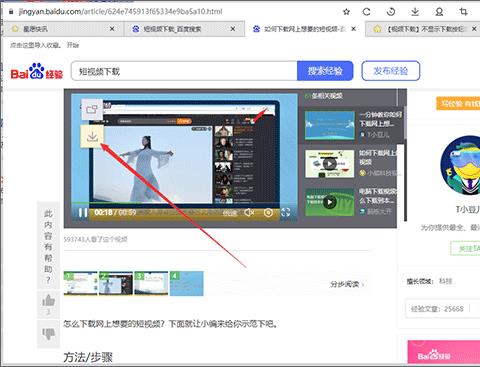Viewport: 480px width, 367px height.
Task: Open the second related video thumbnail
Action: [330, 164]
